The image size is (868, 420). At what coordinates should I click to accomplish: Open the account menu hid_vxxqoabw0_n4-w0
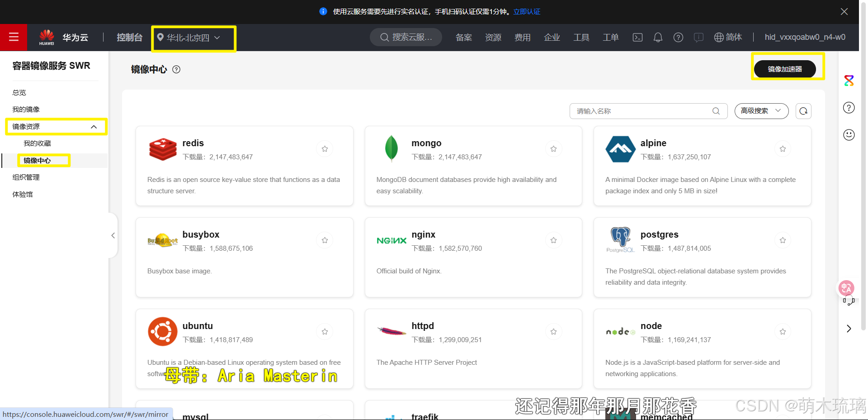(805, 38)
